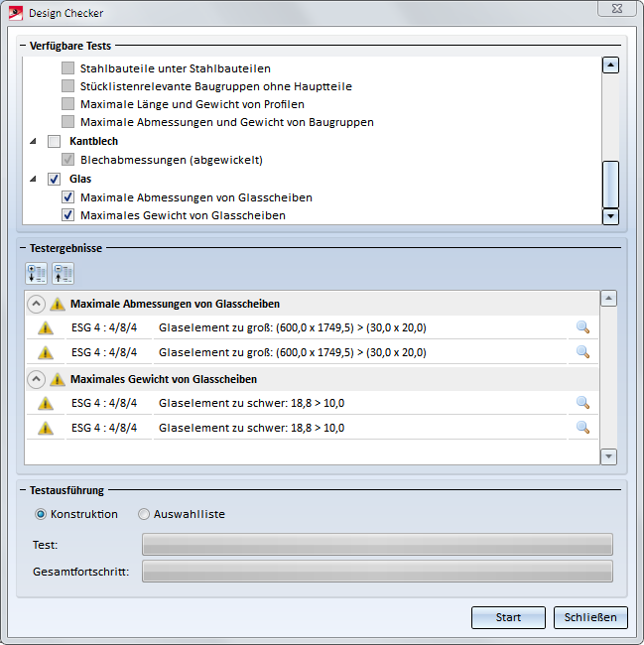Image resolution: width=644 pixels, height=645 pixels.
Task: Click the collapse all results icon
Action: pos(63,274)
